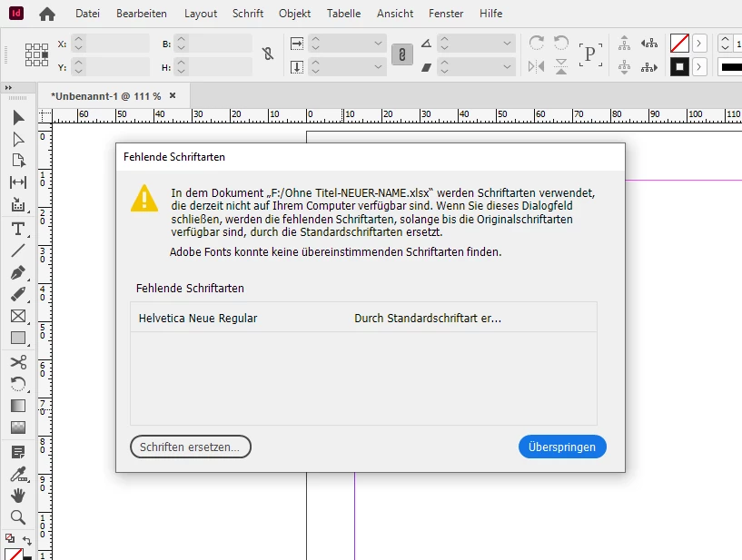Open shear angle dropdown
742x560 pixels.
[x=508, y=66]
